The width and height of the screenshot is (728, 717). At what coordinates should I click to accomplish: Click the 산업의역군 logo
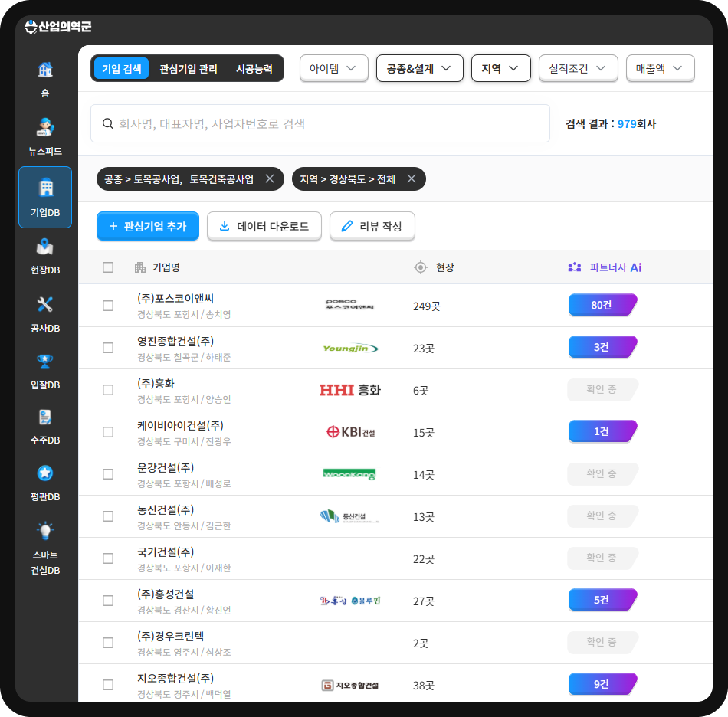(58, 27)
